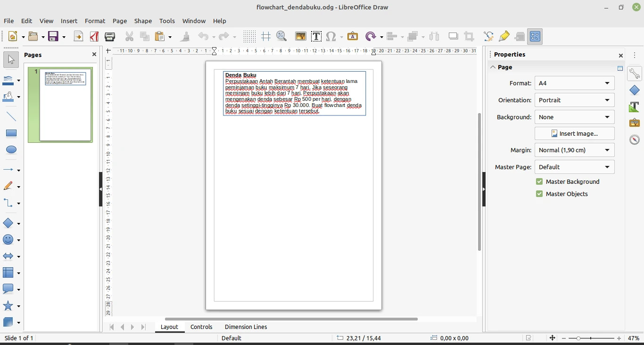Select the Symbol Shapes smiley tool
Image resolution: width=644 pixels, height=345 pixels.
pos(8,239)
